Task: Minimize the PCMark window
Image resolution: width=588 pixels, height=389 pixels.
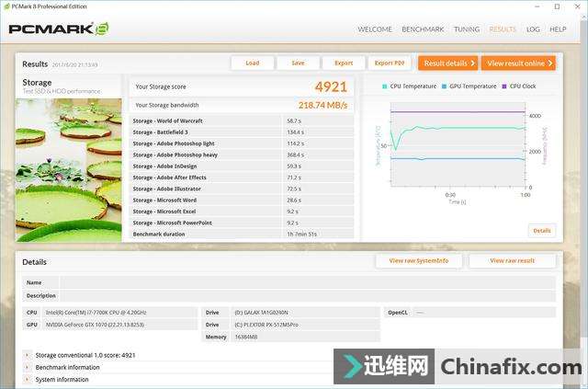Action: 537,6
